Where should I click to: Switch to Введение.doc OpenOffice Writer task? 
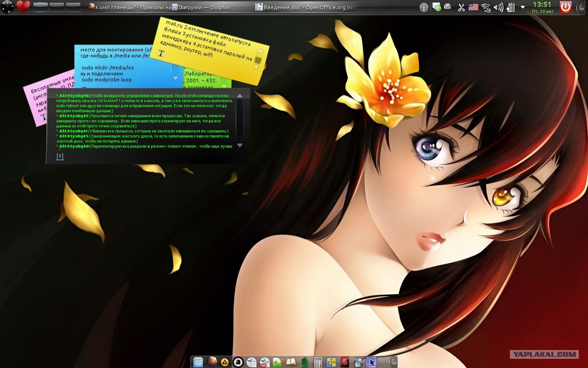click(x=307, y=7)
